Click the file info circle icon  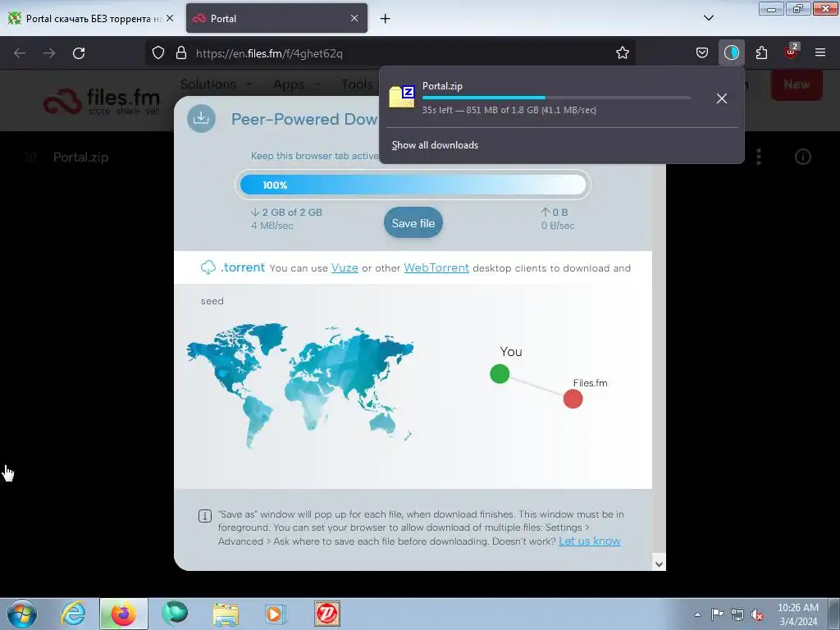point(802,157)
